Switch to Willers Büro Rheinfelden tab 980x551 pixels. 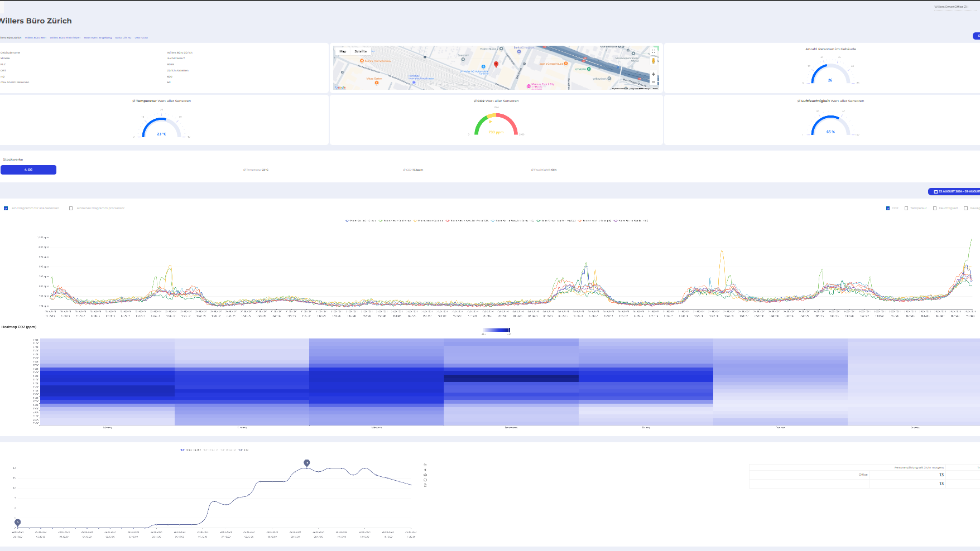[x=65, y=37]
